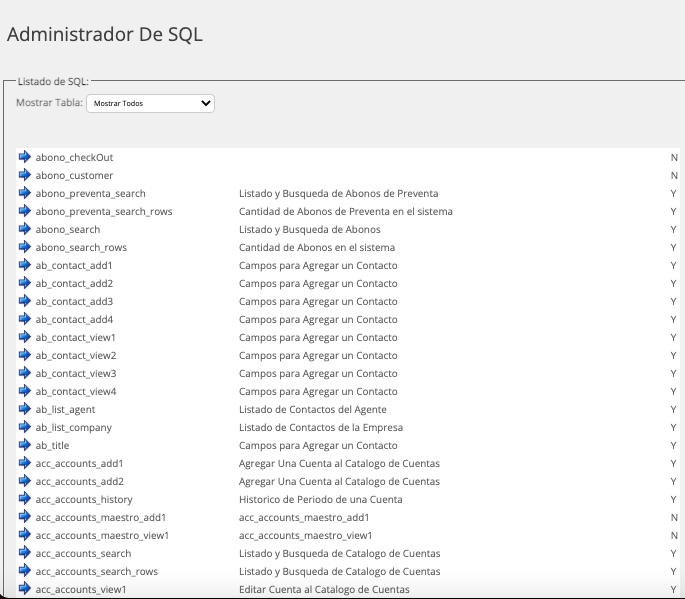Click the arrow icon for acc_accounts_search

25,553
